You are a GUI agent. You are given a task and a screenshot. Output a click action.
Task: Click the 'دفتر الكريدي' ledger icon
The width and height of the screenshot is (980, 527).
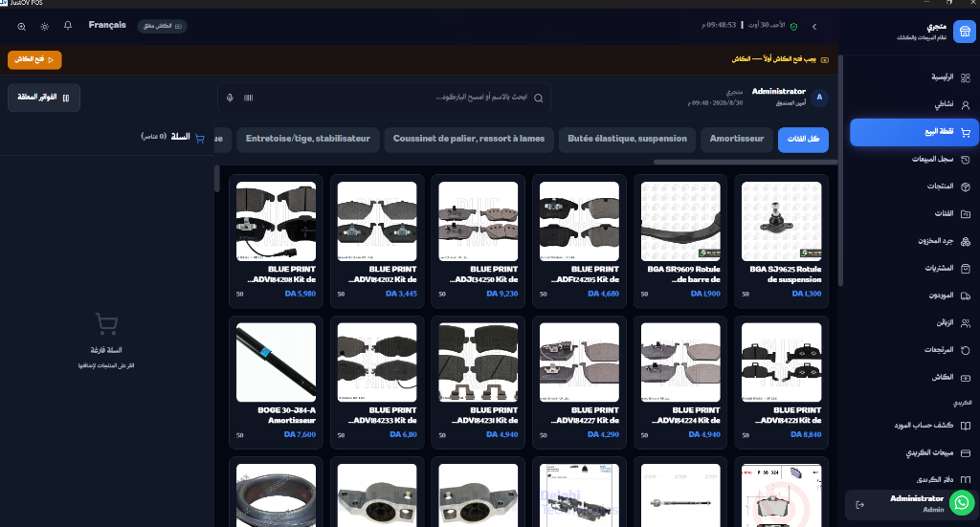pos(965,480)
